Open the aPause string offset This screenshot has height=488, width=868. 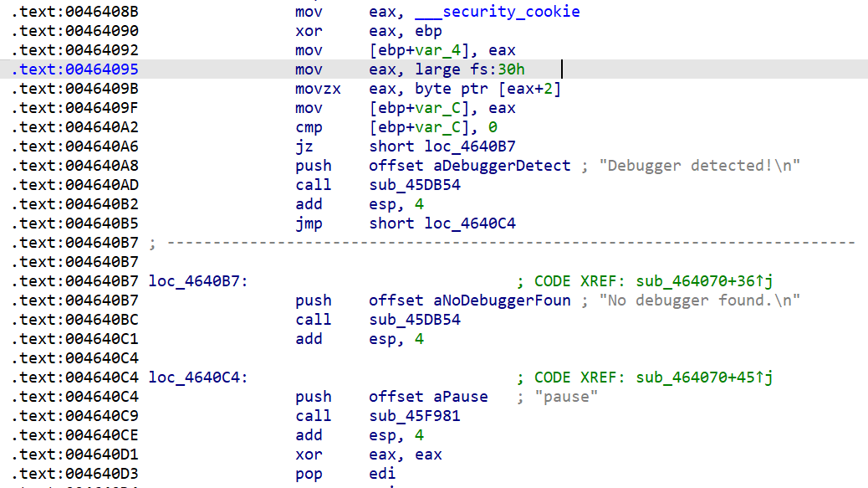point(457,397)
